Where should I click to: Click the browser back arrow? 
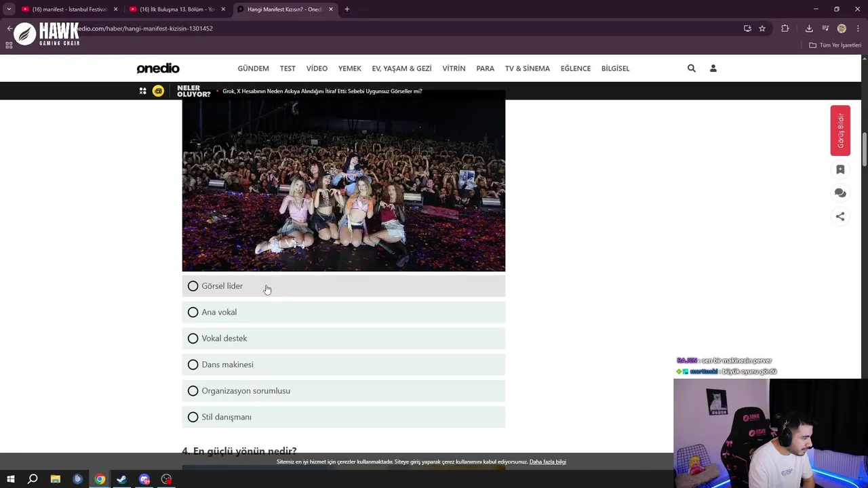(9, 28)
